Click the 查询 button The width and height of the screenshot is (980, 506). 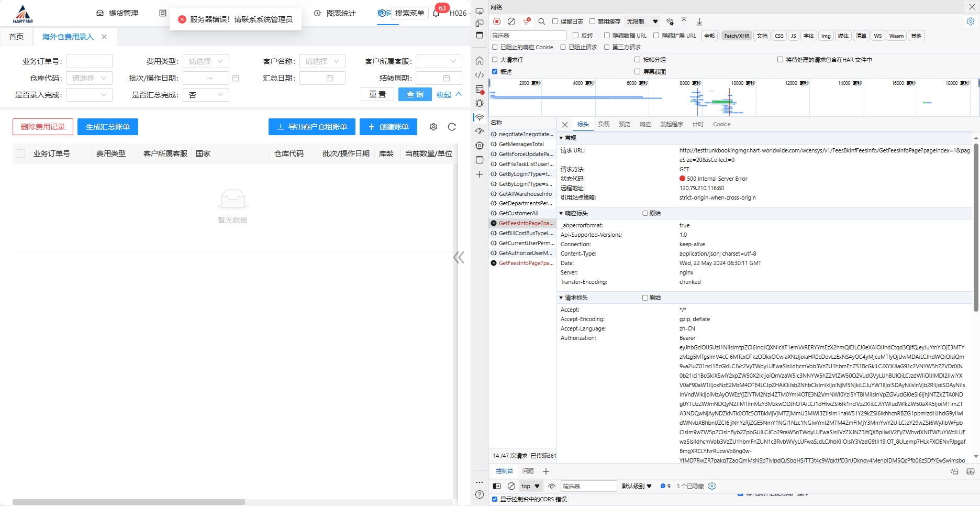415,94
